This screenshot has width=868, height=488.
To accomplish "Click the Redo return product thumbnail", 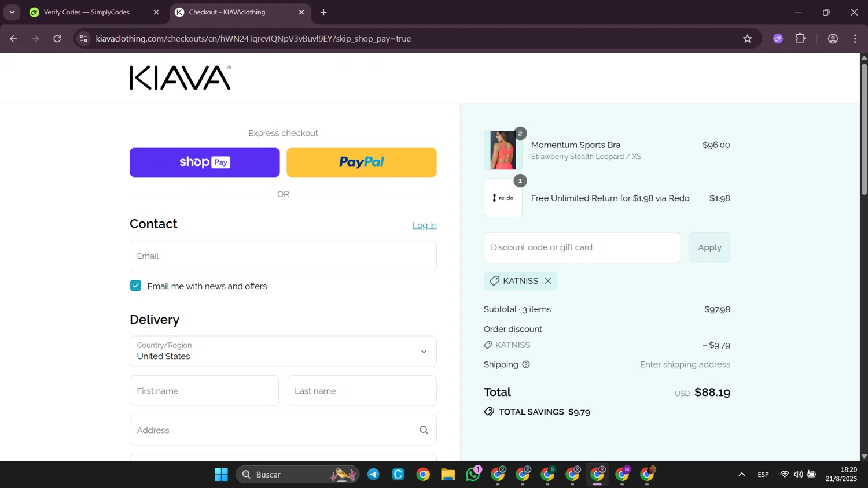I will click(503, 198).
